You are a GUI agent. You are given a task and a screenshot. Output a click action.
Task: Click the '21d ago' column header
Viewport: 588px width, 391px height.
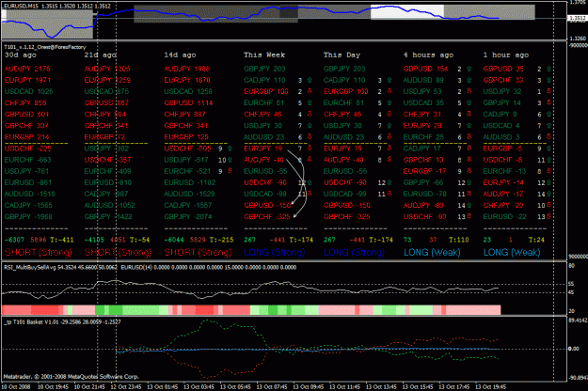pyautogui.click(x=100, y=55)
